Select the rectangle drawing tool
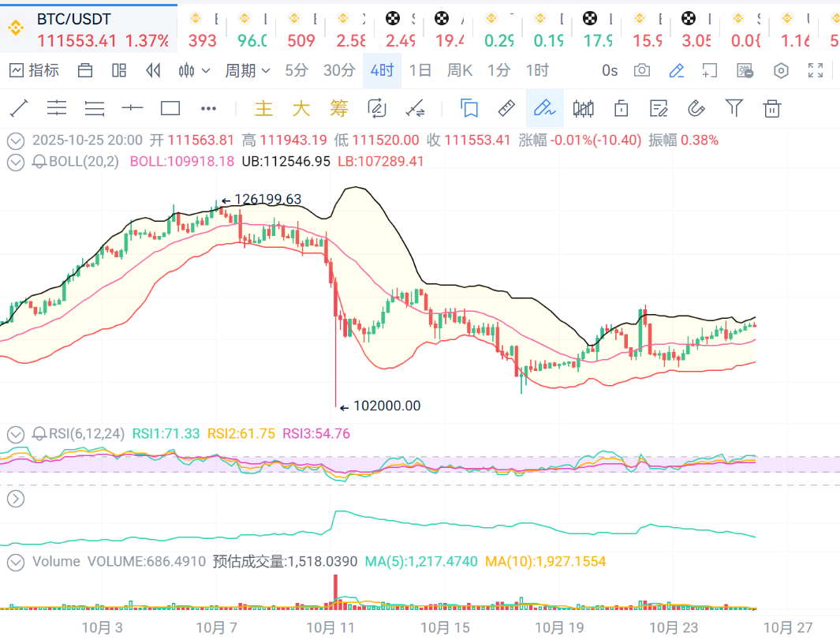This screenshot has height=640, width=840. [170, 108]
